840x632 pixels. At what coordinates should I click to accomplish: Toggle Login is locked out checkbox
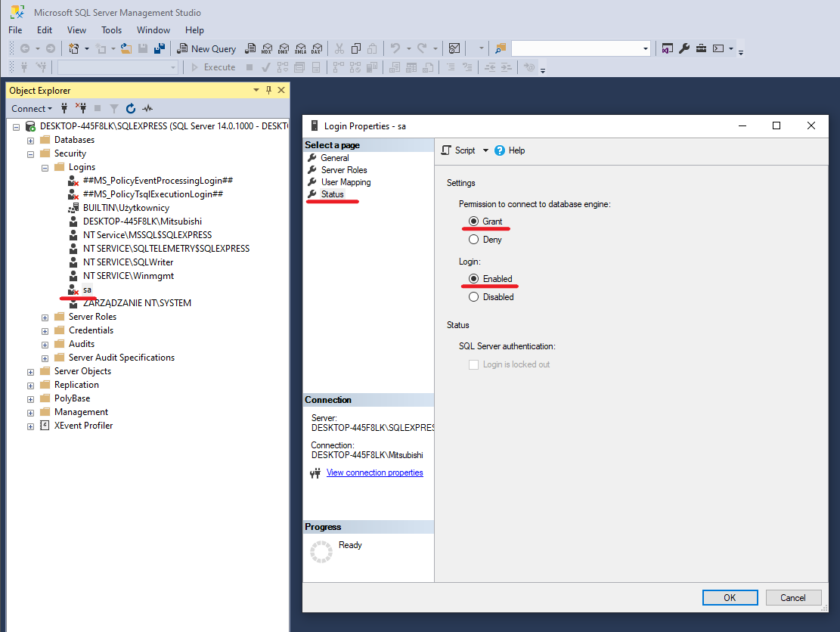[473, 364]
